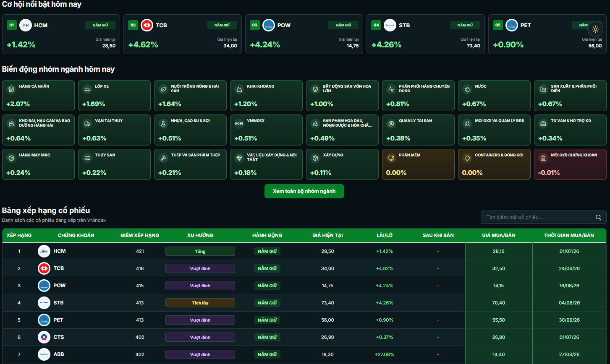Click the Lốp xe sector icon
This screenshot has height=364, width=610.
[x=87, y=89]
